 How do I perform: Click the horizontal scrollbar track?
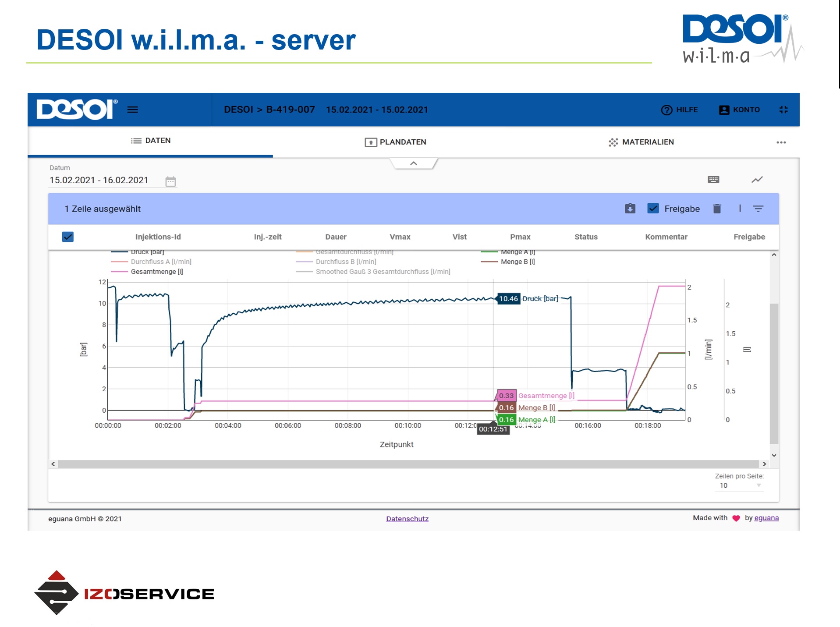(408, 464)
